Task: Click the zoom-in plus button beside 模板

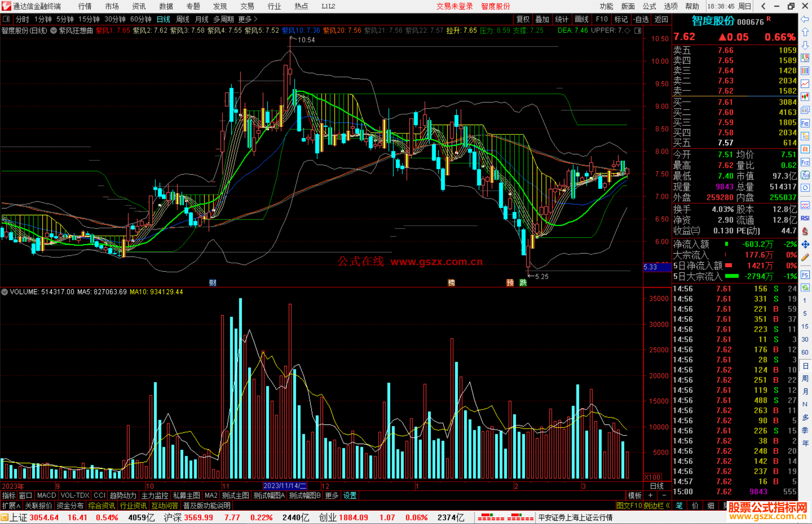Action: tap(650, 495)
